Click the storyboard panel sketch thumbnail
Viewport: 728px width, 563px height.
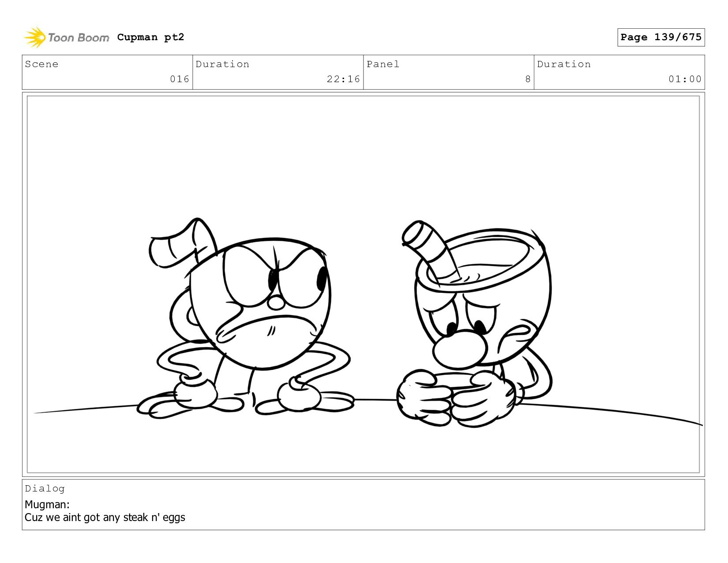tap(363, 284)
